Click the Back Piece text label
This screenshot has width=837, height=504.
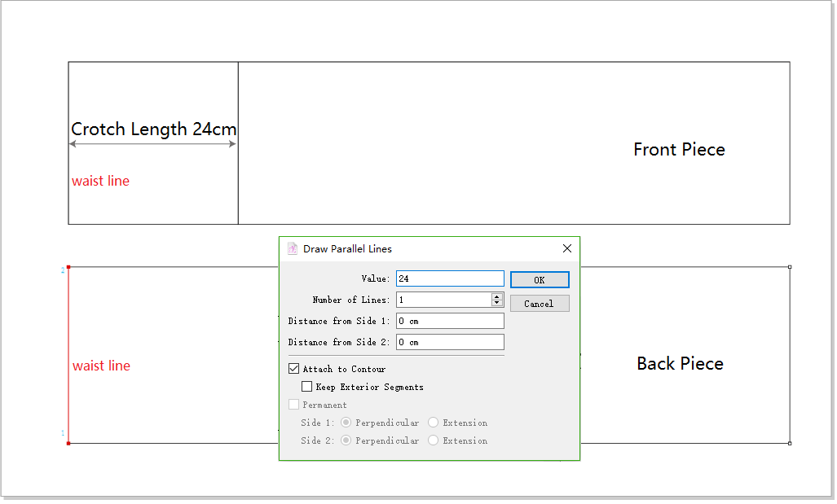(x=680, y=364)
